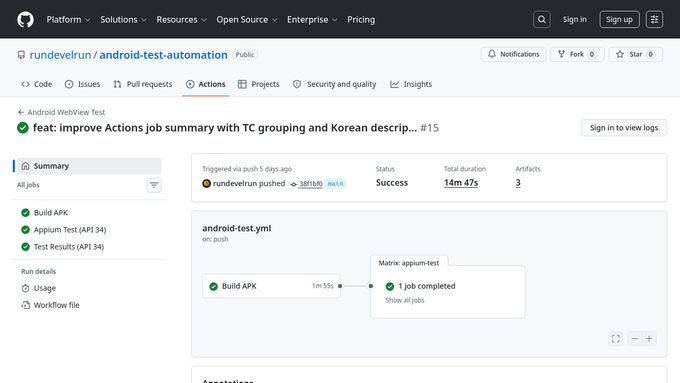Image resolution: width=680 pixels, height=383 pixels.
Task: Click the main branch label
Action: [x=335, y=184]
